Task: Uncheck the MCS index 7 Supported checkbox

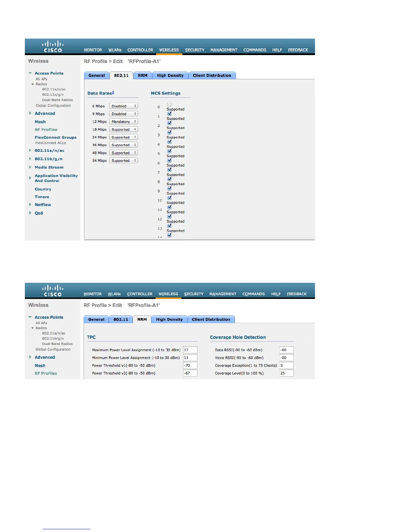Action: [x=170, y=170]
